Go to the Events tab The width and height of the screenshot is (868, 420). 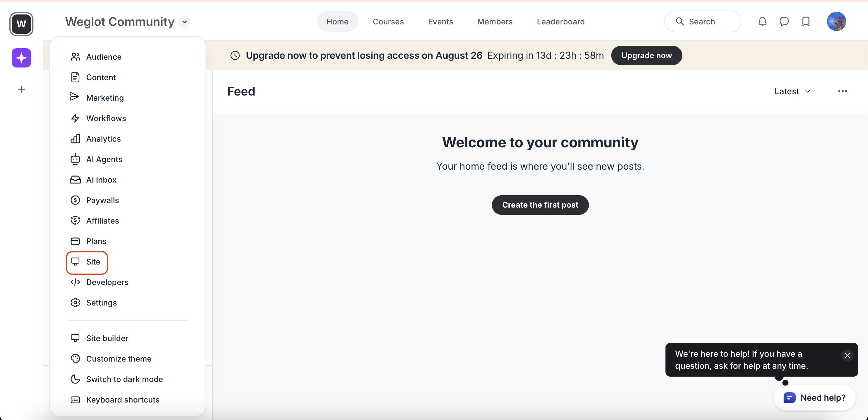click(x=440, y=22)
